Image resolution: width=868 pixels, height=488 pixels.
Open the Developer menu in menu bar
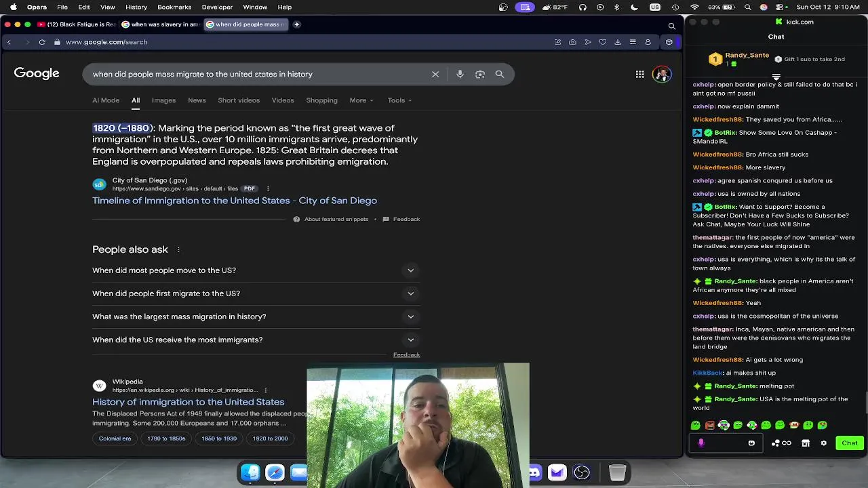217,7
